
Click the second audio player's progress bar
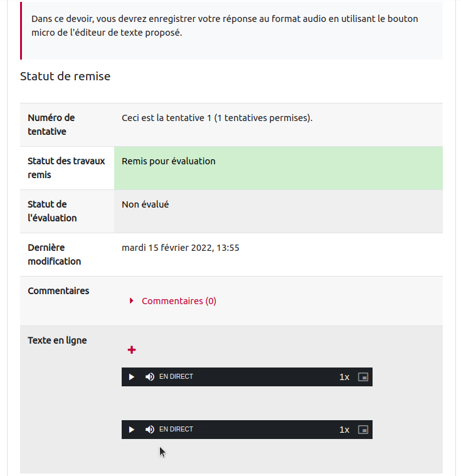[263, 430]
